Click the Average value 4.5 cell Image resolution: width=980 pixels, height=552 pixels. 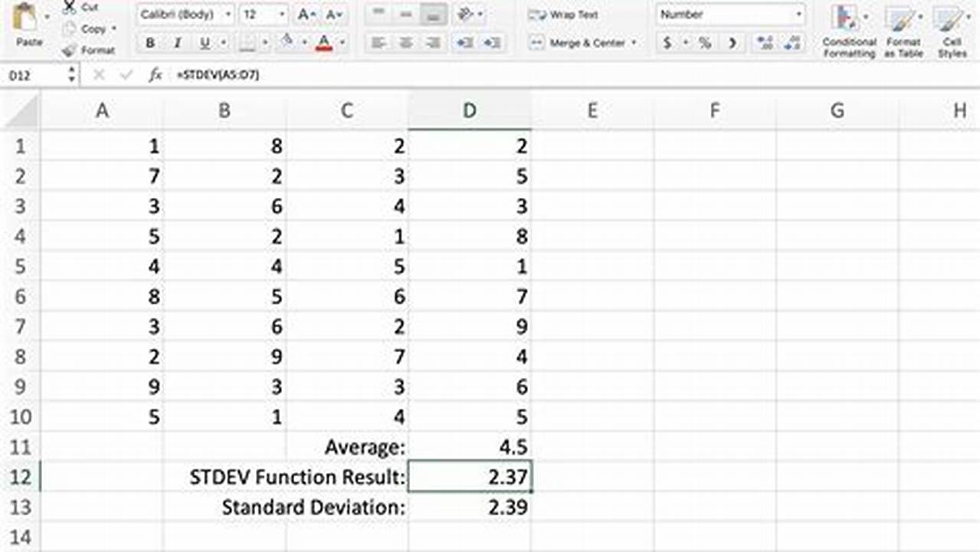pos(470,447)
